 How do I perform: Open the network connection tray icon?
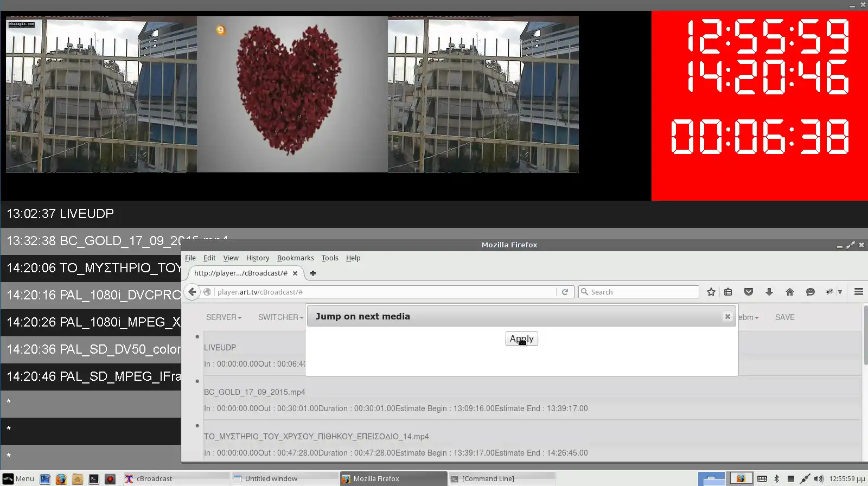(805, 479)
